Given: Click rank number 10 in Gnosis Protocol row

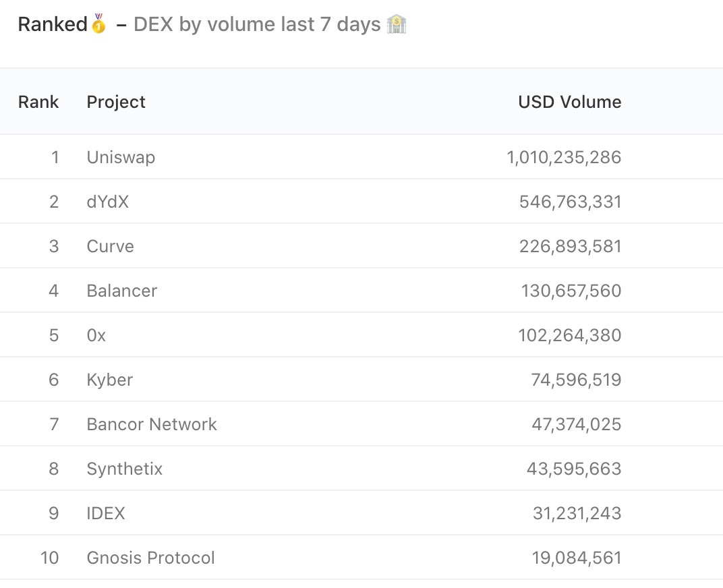Looking at the screenshot, I should click(50, 558).
